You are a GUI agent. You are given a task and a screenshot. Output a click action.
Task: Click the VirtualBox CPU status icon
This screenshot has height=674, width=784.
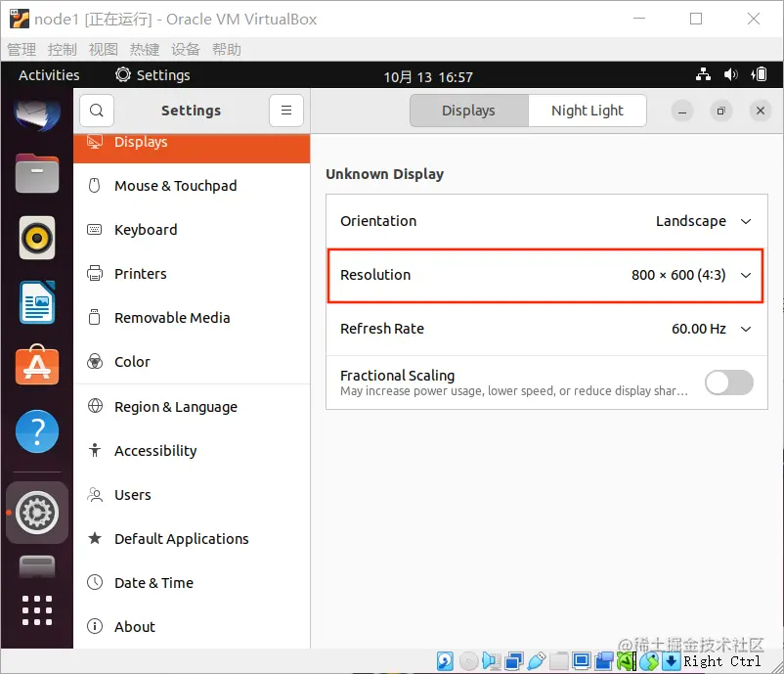627,661
